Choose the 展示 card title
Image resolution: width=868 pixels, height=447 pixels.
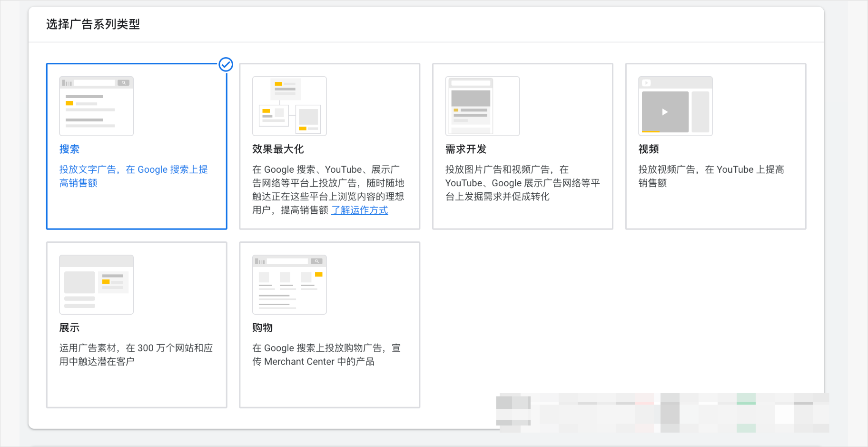point(69,328)
